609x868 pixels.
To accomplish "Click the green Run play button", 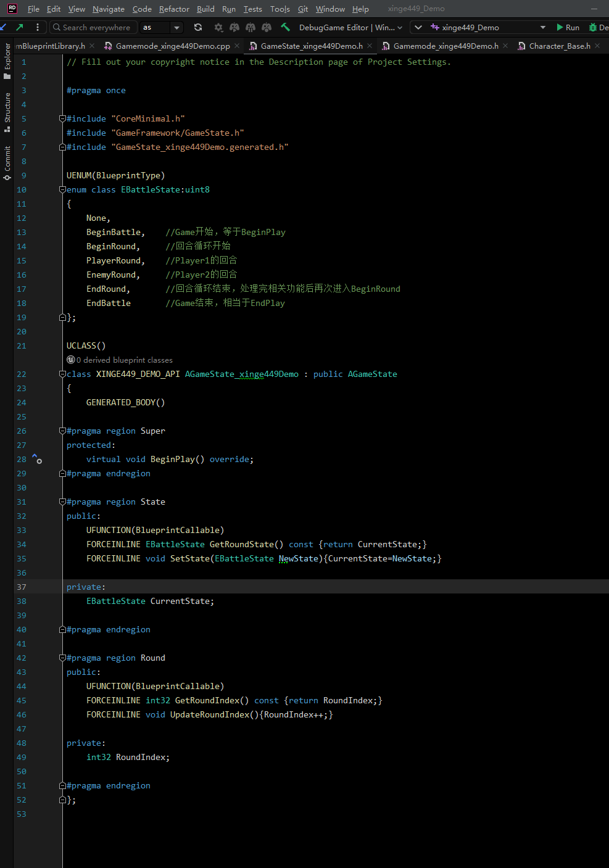I will 568,27.
